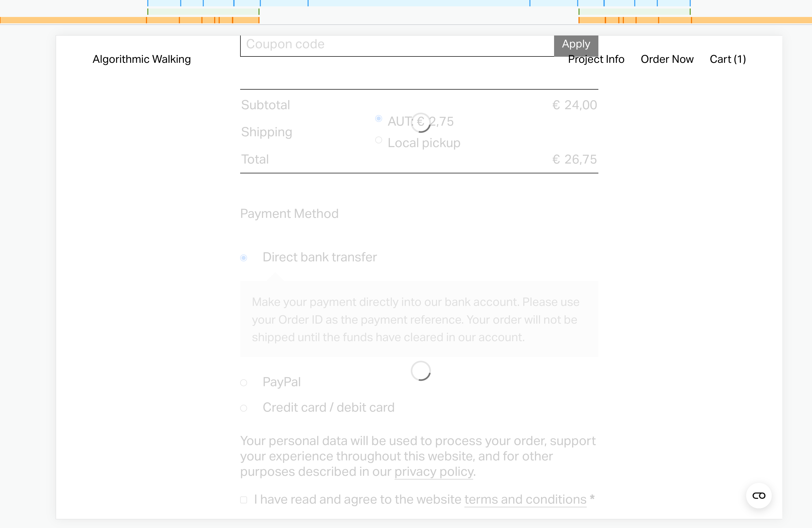812x528 pixels.
Task: Click the loading spinner over shipping options
Action: coord(421,122)
